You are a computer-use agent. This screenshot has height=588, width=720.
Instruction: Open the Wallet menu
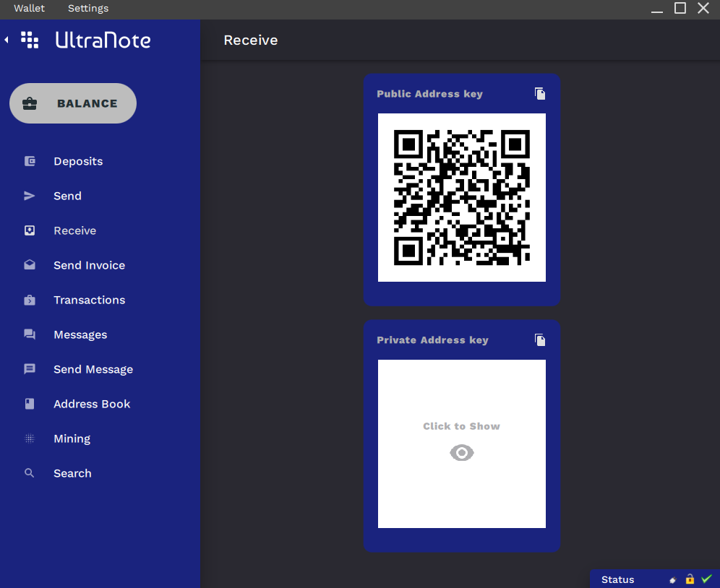pos(30,8)
